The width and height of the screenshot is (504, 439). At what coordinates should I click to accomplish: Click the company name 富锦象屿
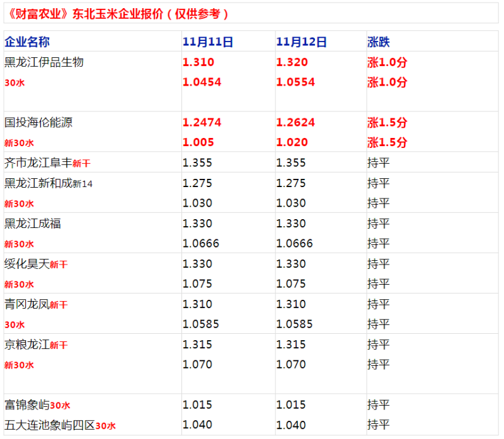tap(27, 405)
